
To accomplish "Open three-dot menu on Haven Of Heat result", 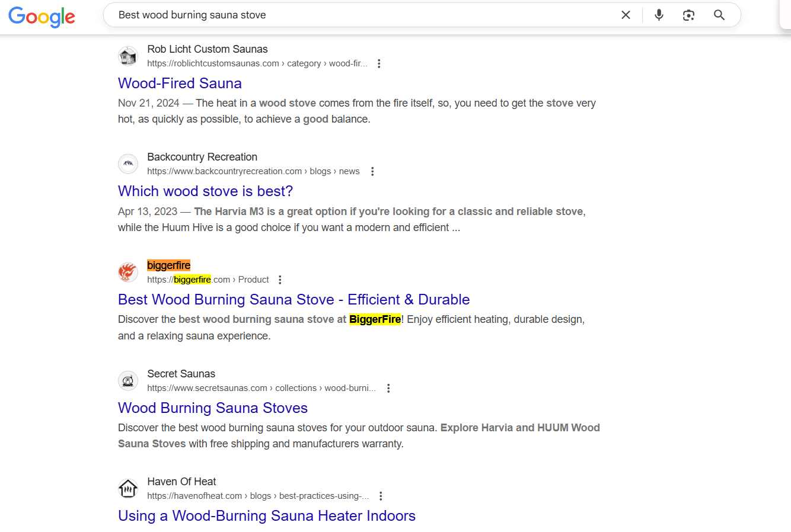I will click(381, 495).
